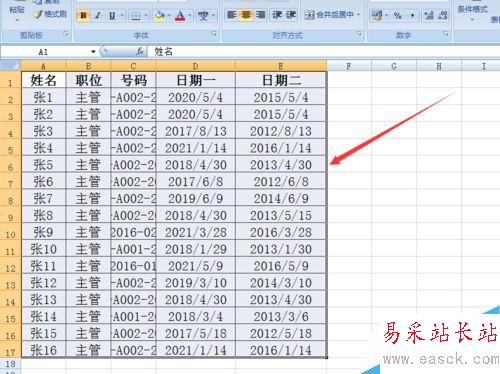Open Name Box dropdown arrow
Viewport: 500px width, 374px height.
93,52
